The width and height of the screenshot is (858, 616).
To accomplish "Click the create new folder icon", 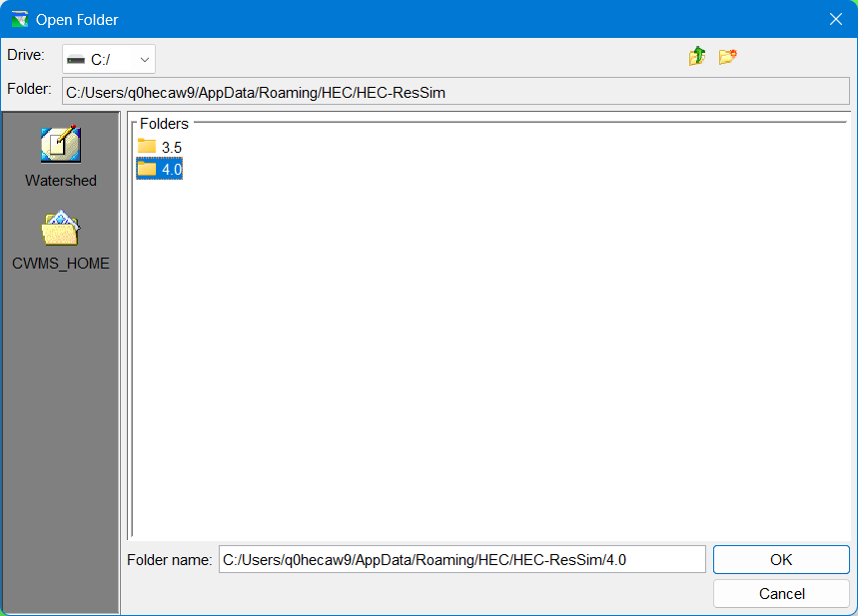I will click(727, 57).
